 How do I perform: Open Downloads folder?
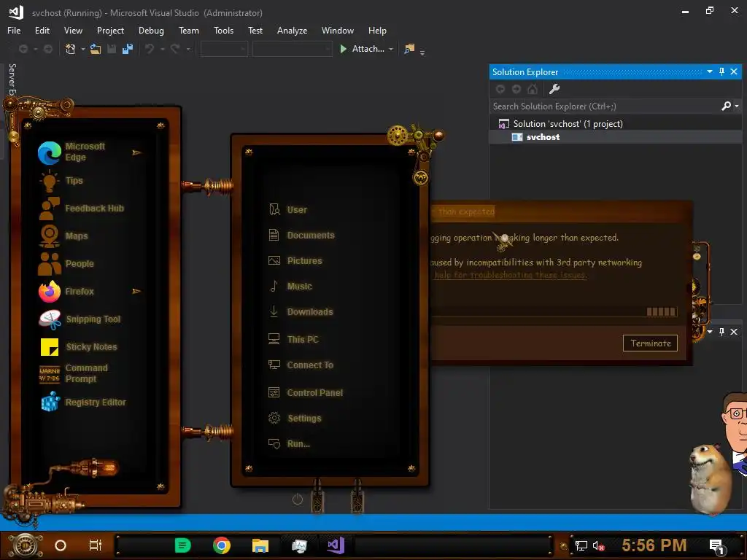click(301, 312)
